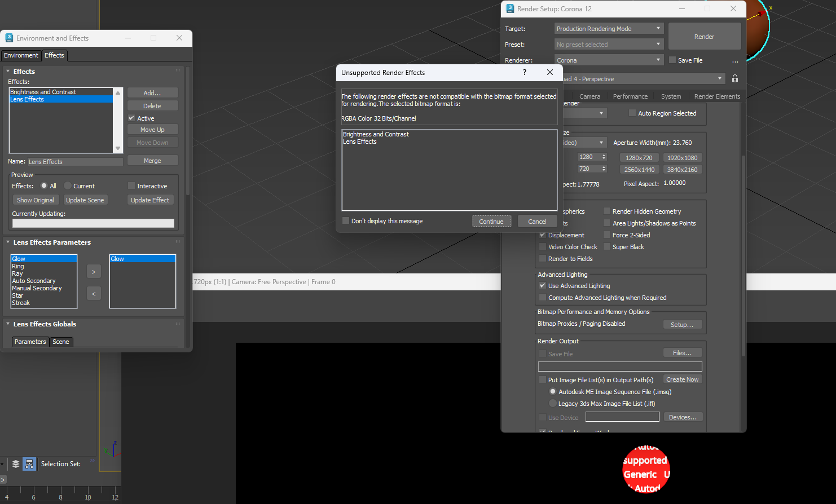Click Continue in the Unsupported Render Effects dialog

[x=491, y=222]
